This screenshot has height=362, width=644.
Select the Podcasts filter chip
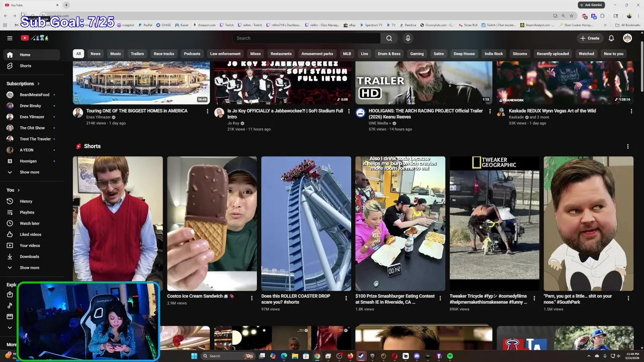click(x=192, y=54)
